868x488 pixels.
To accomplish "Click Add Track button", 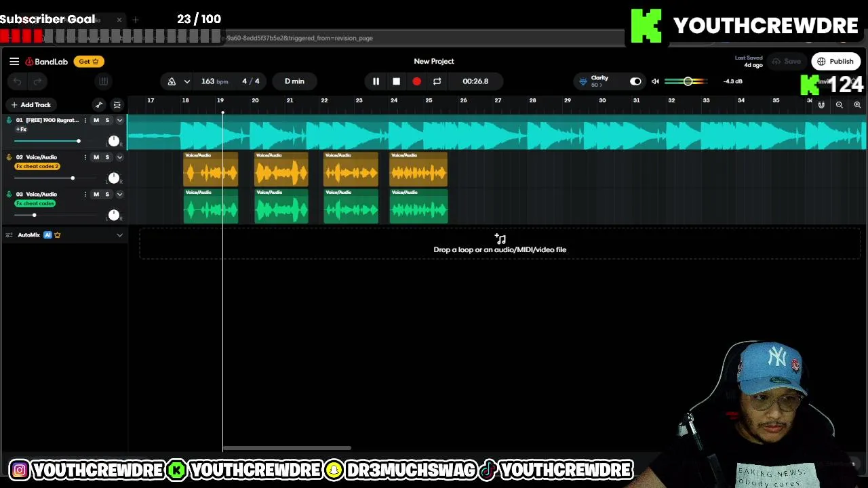I will 31,105.
